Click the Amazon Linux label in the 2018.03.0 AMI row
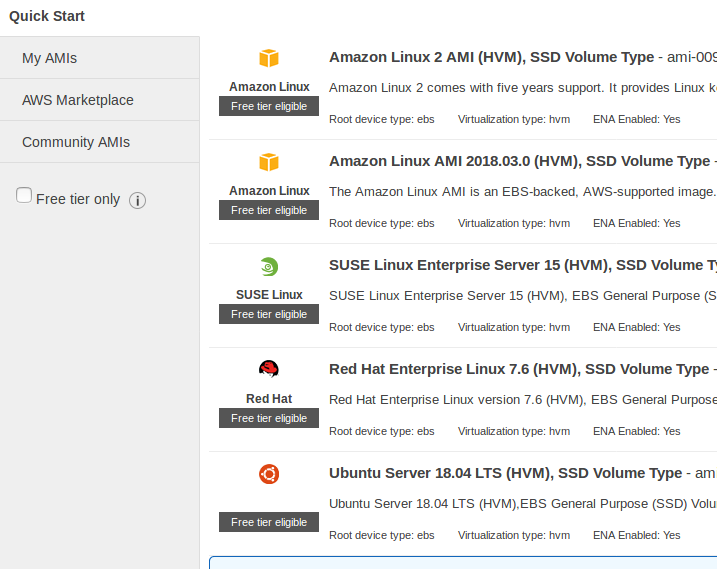This screenshot has height=569, width=717. coord(269,190)
